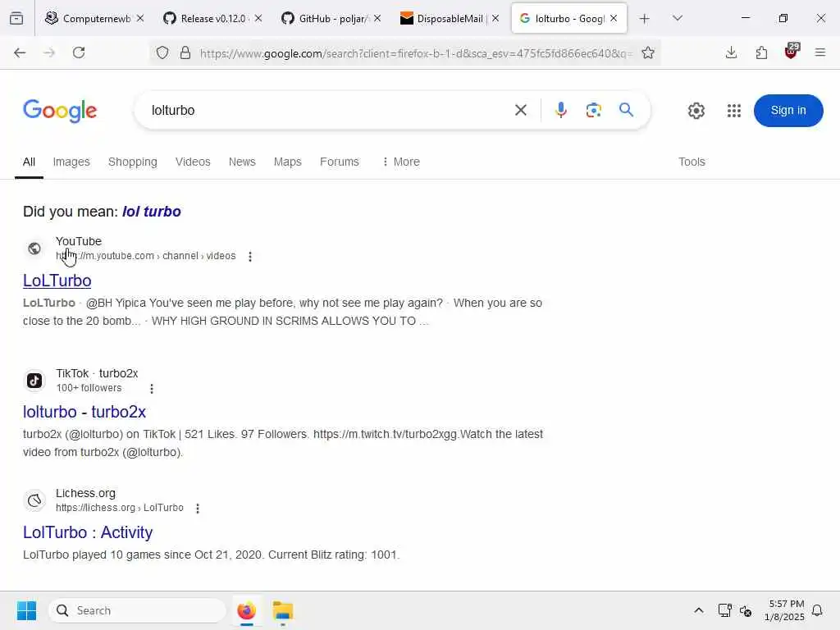Search by image with the Google Lens icon
This screenshot has height=630, width=840.
coord(594,111)
